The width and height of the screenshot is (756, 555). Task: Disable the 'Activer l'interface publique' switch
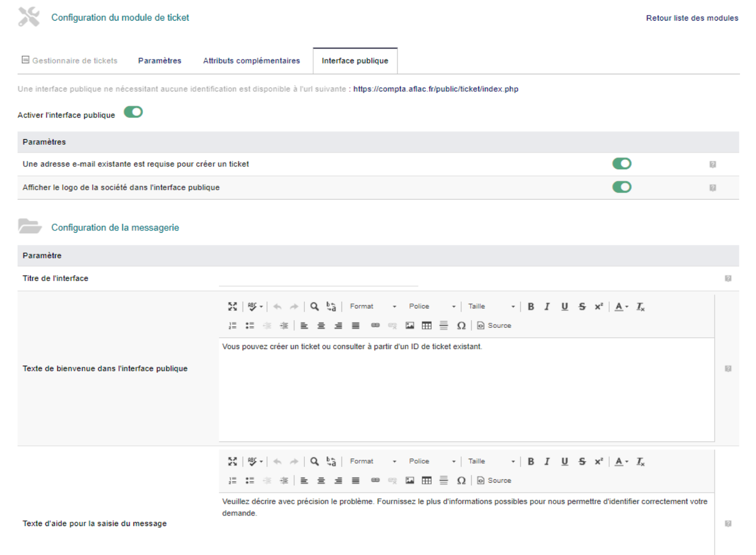(134, 112)
